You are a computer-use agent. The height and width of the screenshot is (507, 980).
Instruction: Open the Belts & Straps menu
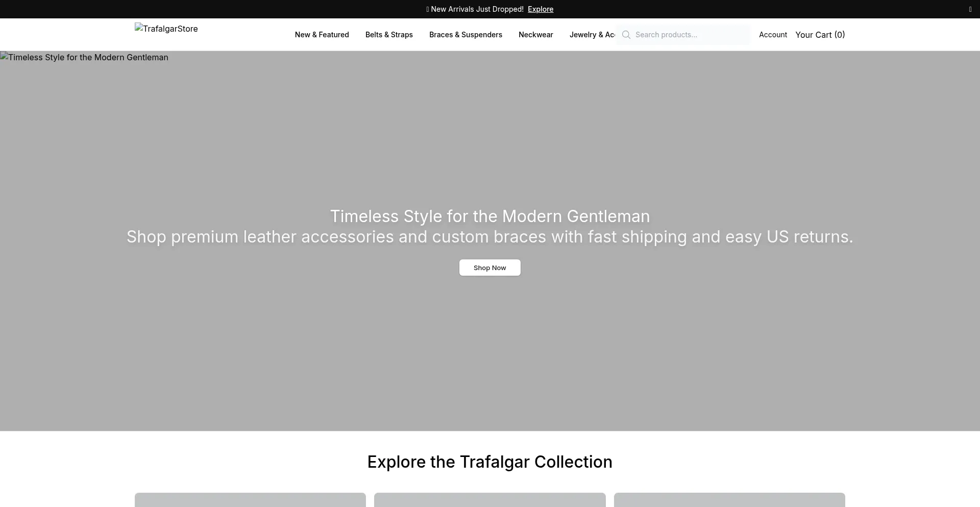tap(389, 35)
